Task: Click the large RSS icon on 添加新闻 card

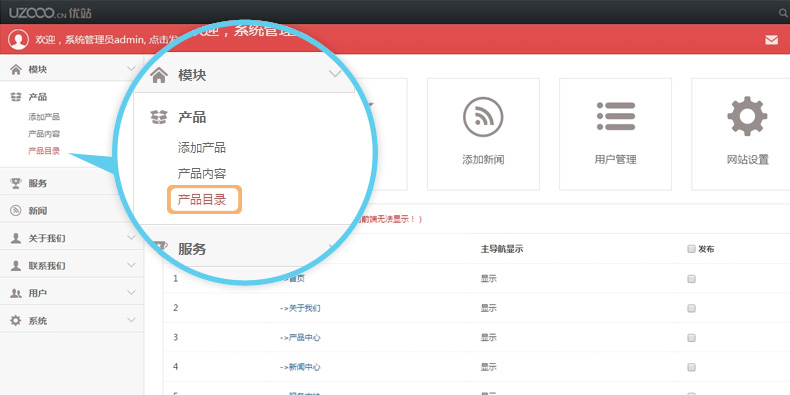Action: coord(483,117)
